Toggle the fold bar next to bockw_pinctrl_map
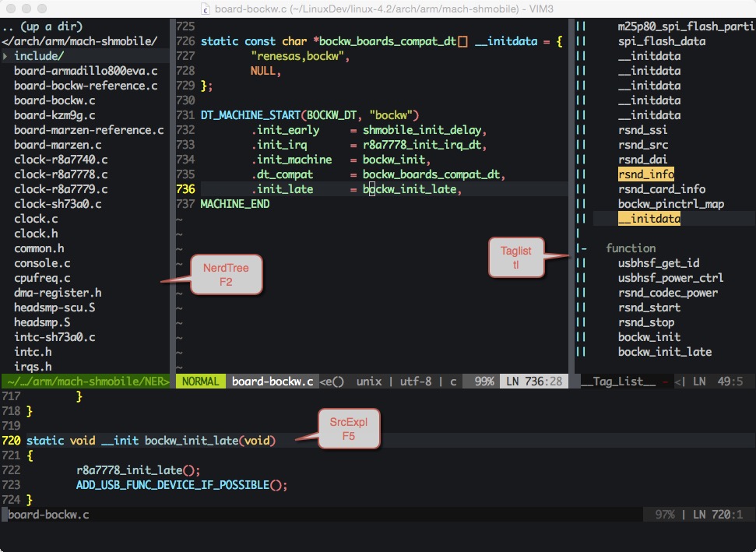The image size is (756, 552). pyautogui.click(x=579, y=203)
